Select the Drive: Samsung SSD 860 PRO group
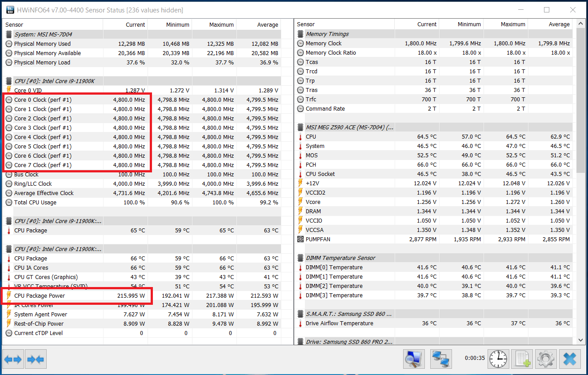Screen dimensions: 588x375 tap(433, 342)
